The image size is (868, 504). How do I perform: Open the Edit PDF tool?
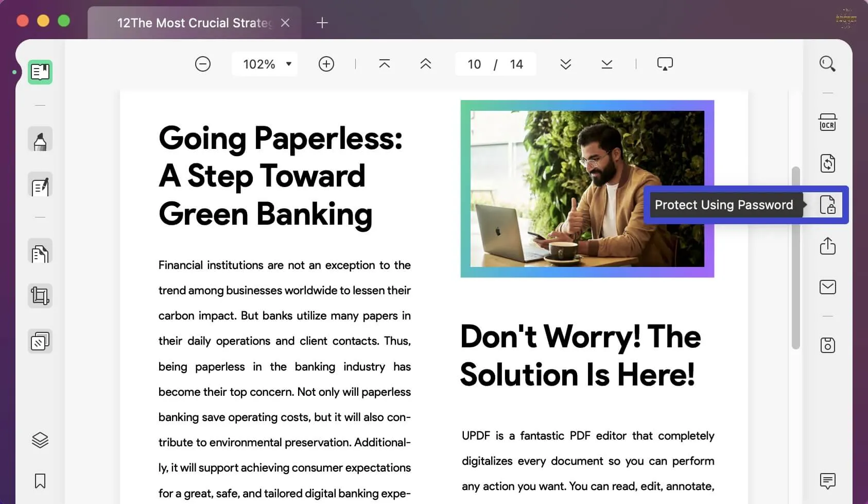[40, 184]
